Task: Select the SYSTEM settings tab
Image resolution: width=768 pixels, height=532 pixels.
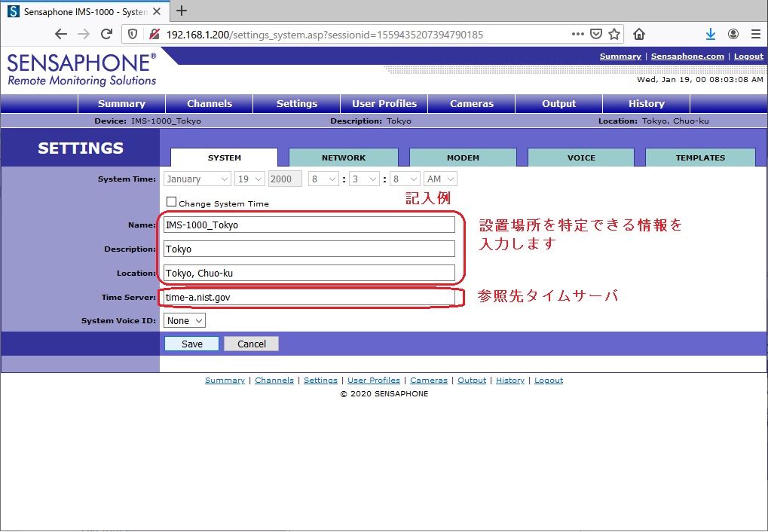Action: click(225, 157)
